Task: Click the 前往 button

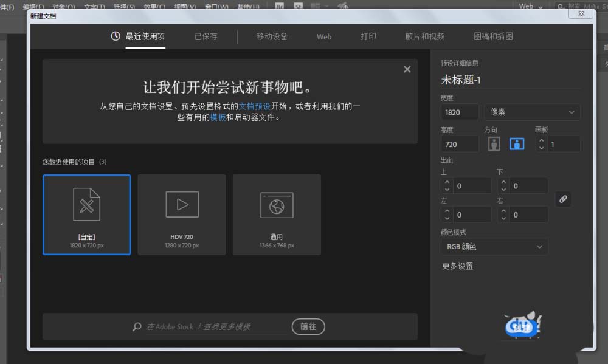Action: click(x=308, y=326)
